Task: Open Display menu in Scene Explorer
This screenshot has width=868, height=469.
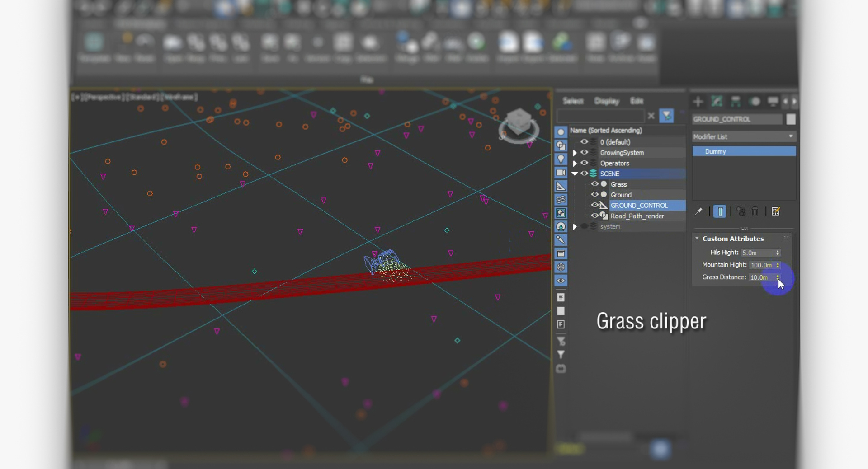Action: point(607,101)
